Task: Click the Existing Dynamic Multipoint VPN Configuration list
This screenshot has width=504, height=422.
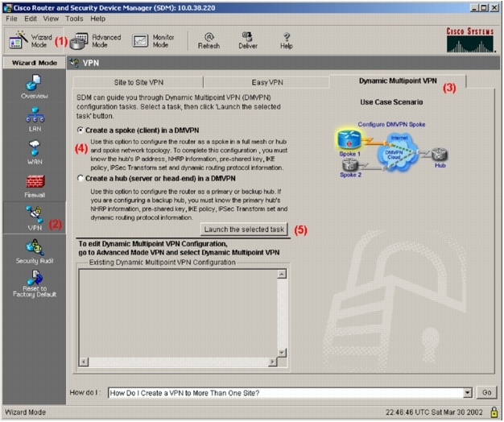Action: point(179,313)
